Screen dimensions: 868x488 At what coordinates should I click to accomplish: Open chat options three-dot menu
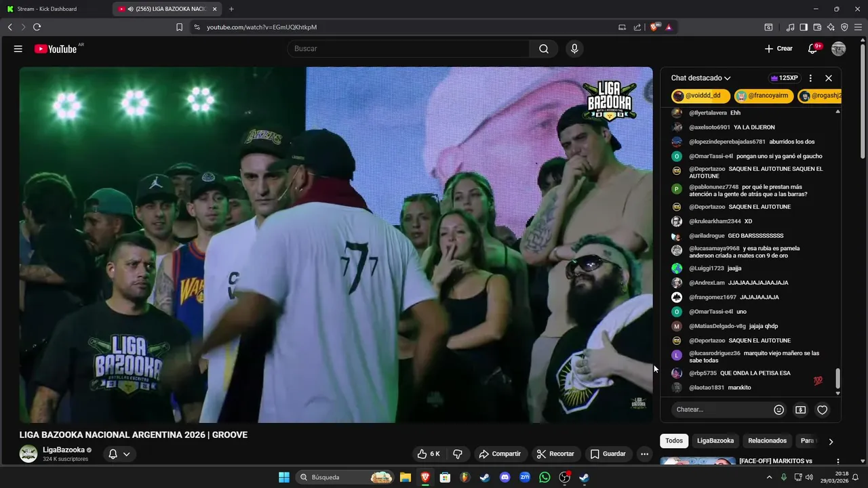tap(810, 78)
